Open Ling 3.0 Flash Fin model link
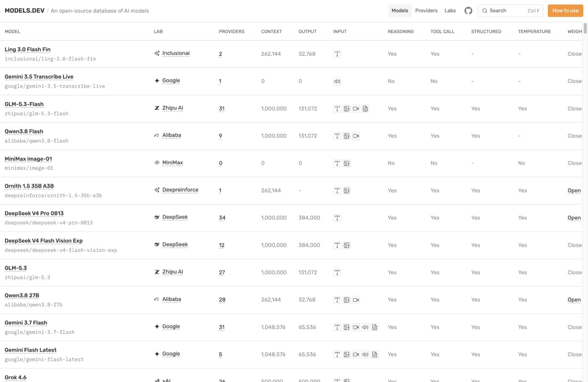Screen dimensions: 588x382 [28, 50]
